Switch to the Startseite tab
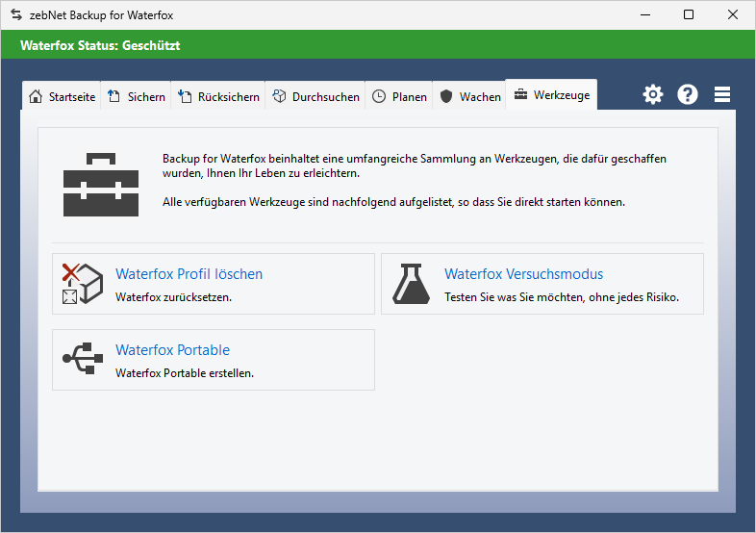 pos(63,96)
